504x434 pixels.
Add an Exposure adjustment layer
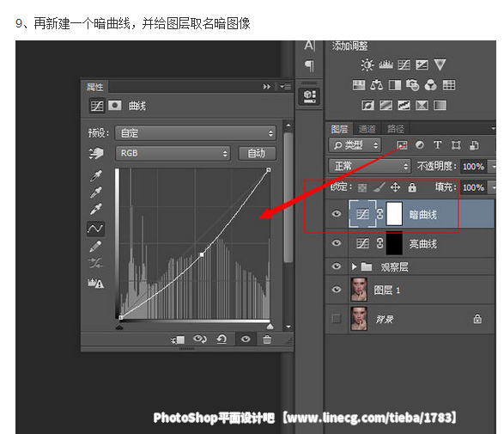(422, 64)
